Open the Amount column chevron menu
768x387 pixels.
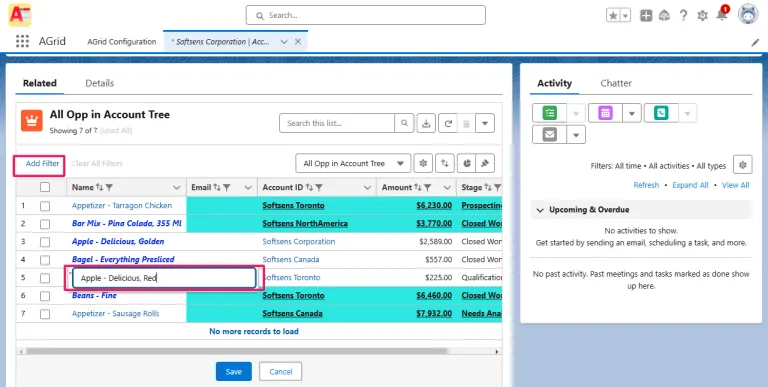pyautogui.click(x=447, y=188)
